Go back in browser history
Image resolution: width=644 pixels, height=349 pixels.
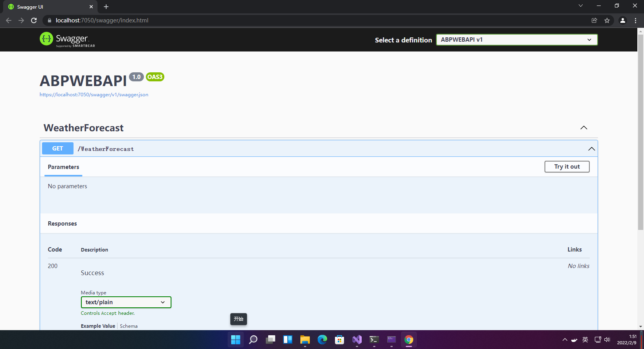(9, 20)
